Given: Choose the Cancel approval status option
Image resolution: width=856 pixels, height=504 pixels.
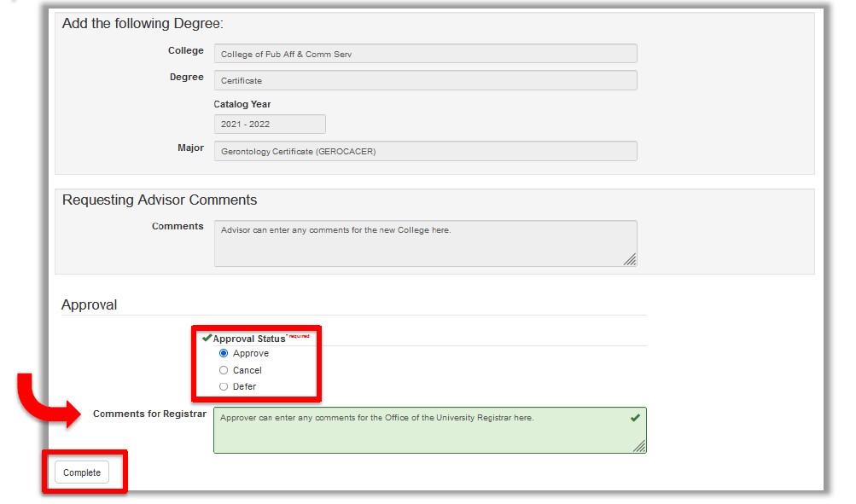Looking at the screenshot, I should click(224, 370).
